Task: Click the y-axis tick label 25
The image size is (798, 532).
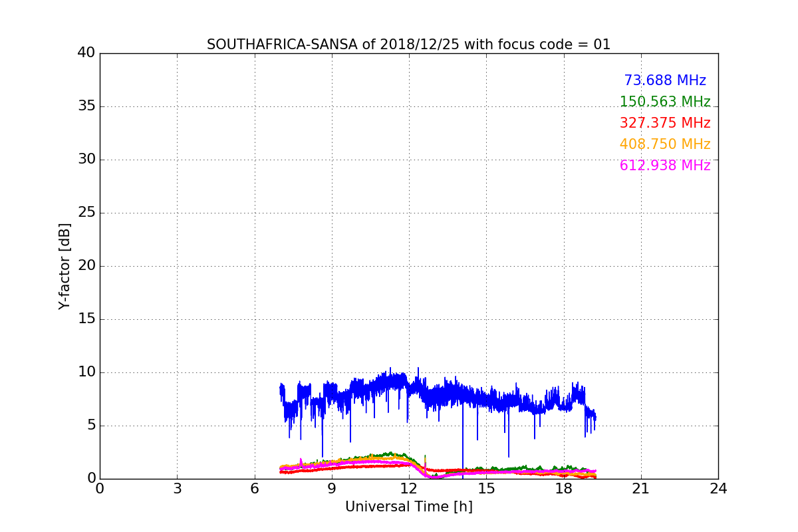Action: point(86,213)
